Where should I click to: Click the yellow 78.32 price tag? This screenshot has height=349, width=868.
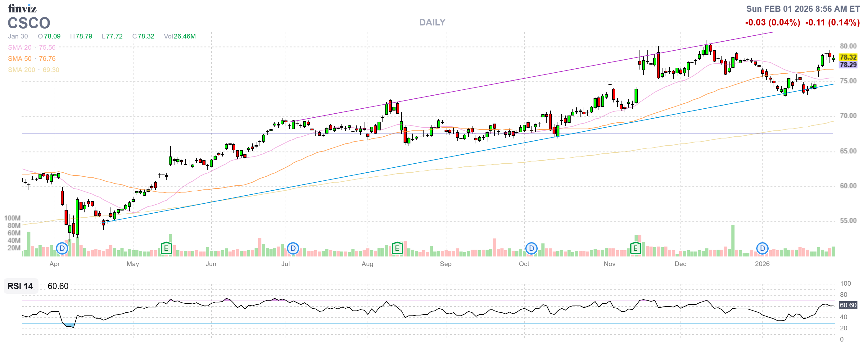[x=848, y=57]
